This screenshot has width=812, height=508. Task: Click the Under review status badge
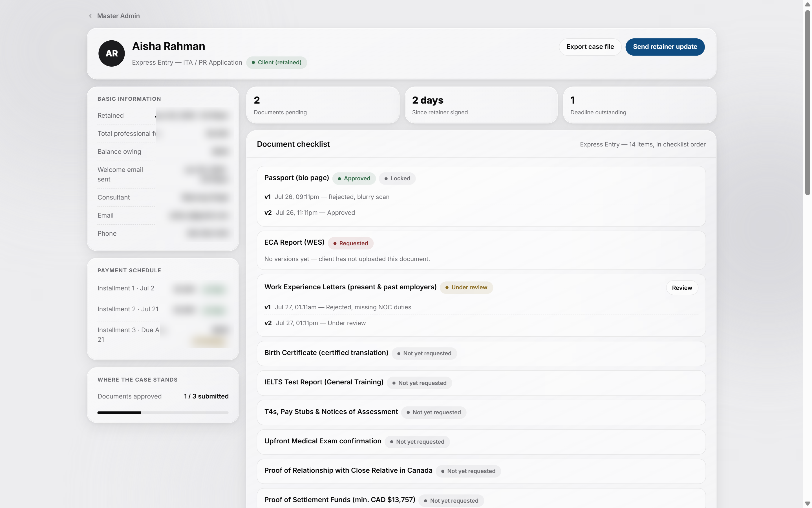[x=466, y=287]
